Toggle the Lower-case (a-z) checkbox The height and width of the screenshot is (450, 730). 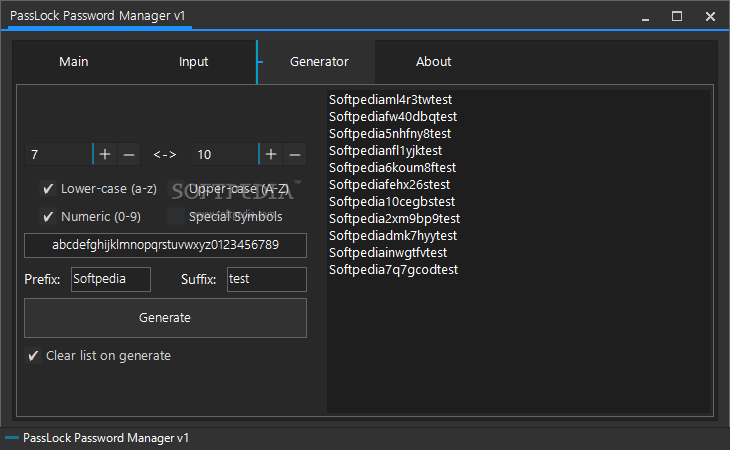tap(48, 188)
